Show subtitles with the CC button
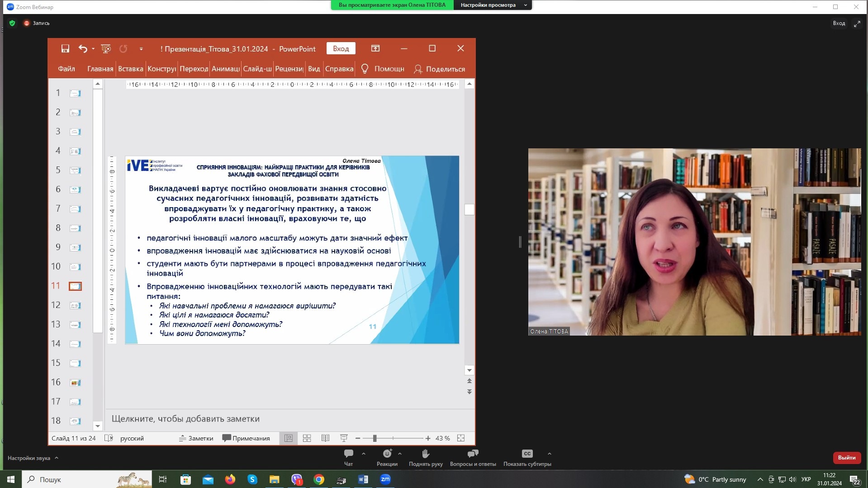This screenshot has width=868, height=488. pyautogui.click(x=527, y=454)
